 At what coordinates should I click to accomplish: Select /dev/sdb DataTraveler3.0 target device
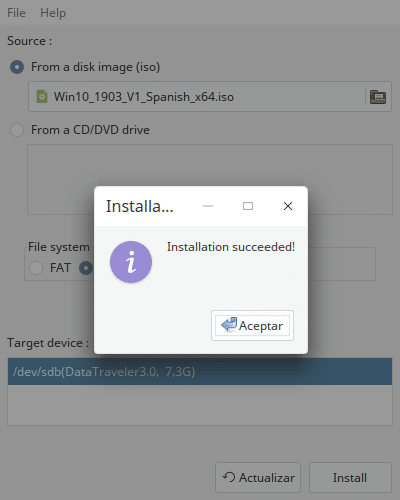click(x=200, y=372)
